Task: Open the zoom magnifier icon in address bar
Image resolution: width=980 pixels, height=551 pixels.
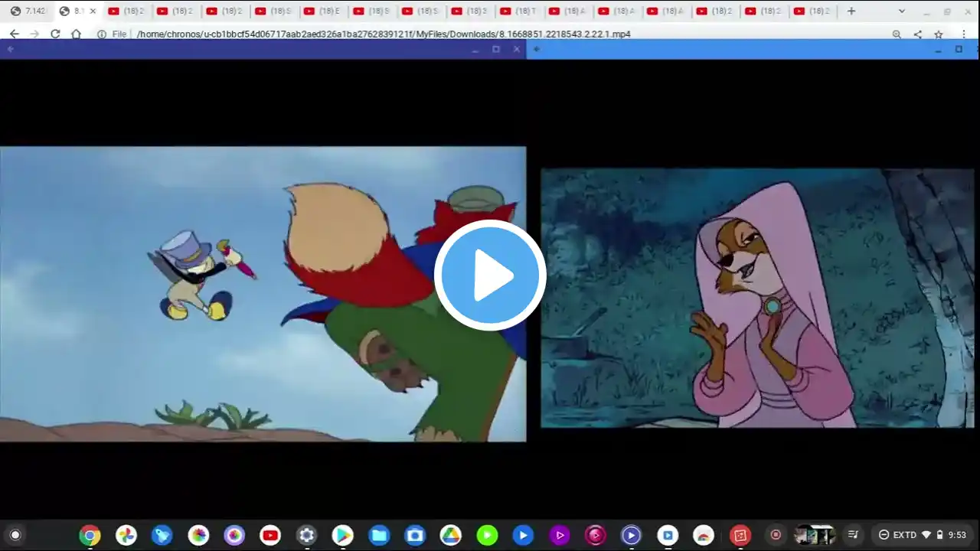Action: click(x=897, y=34)
